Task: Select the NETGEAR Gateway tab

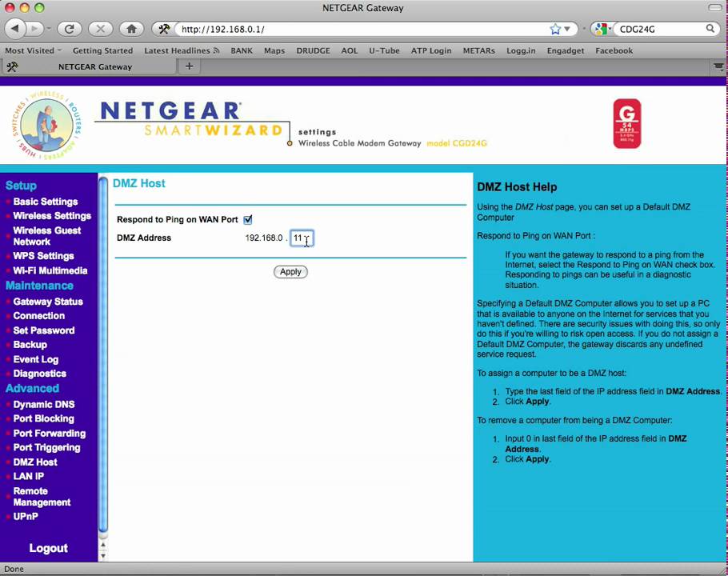Action: click(95, 66)
